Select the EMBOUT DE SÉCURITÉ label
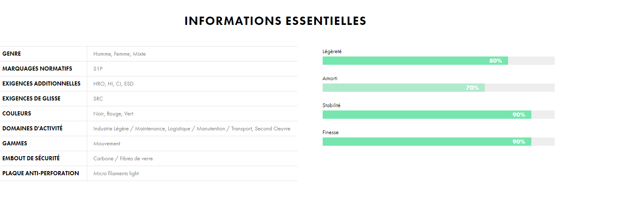644x218 pixels. tap(31, 159)
